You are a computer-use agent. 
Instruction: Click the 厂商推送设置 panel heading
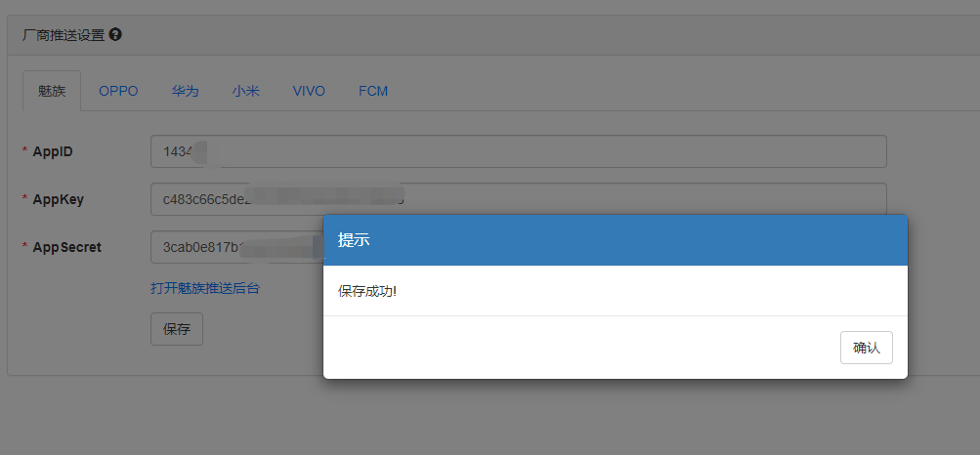64,35
